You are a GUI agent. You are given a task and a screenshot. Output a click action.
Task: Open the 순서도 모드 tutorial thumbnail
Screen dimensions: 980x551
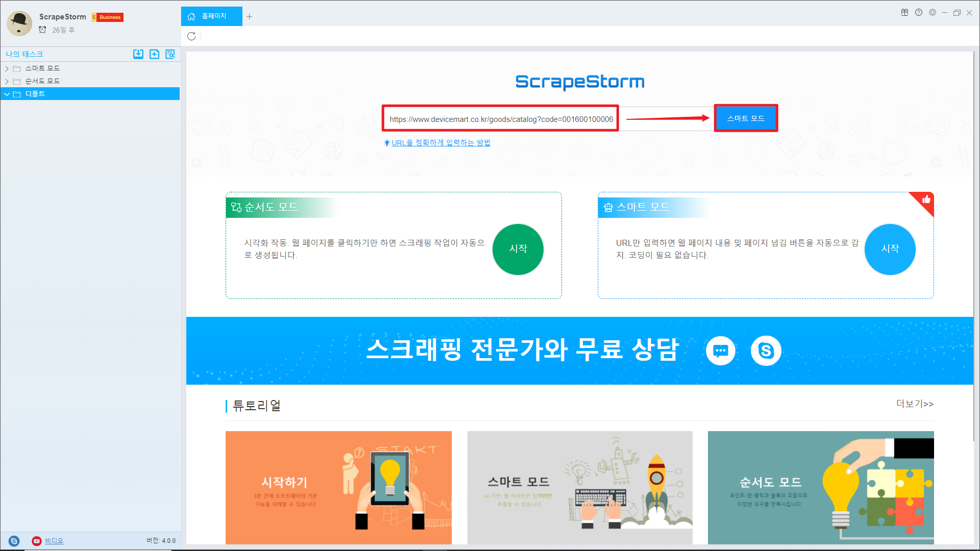(x=821, y=487)
